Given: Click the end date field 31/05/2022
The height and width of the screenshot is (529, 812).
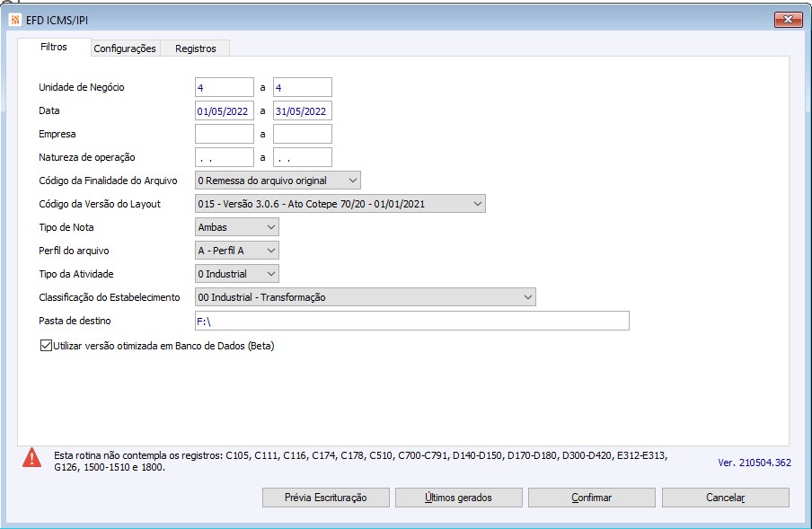Looking at the screenshot, I should pyautogui.click(x=303, y=110).
